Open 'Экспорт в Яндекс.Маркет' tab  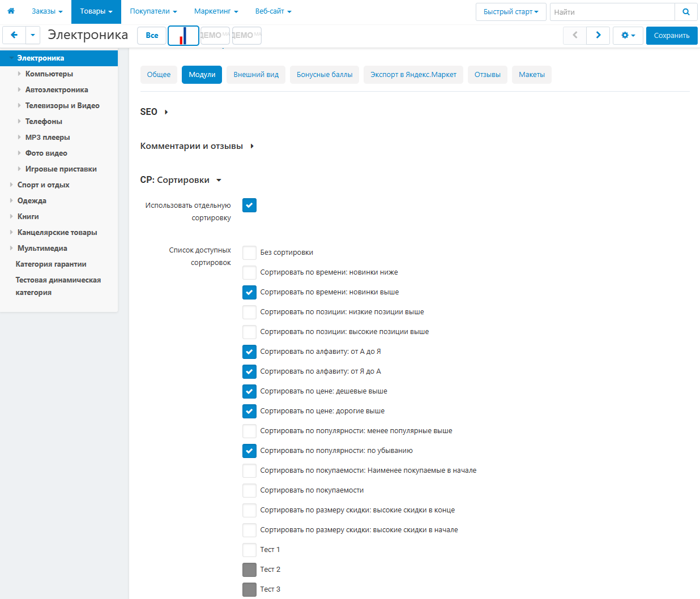413,75
